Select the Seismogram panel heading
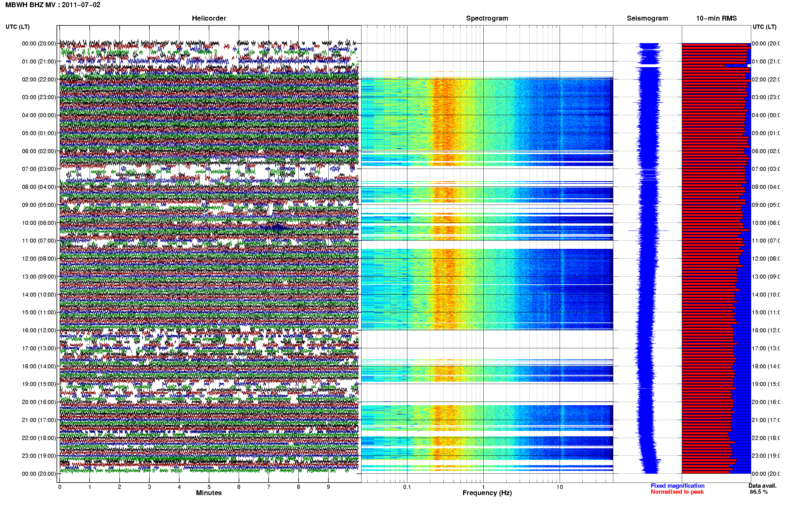Viewport: 812px width, 508px height. pos(647,19)
